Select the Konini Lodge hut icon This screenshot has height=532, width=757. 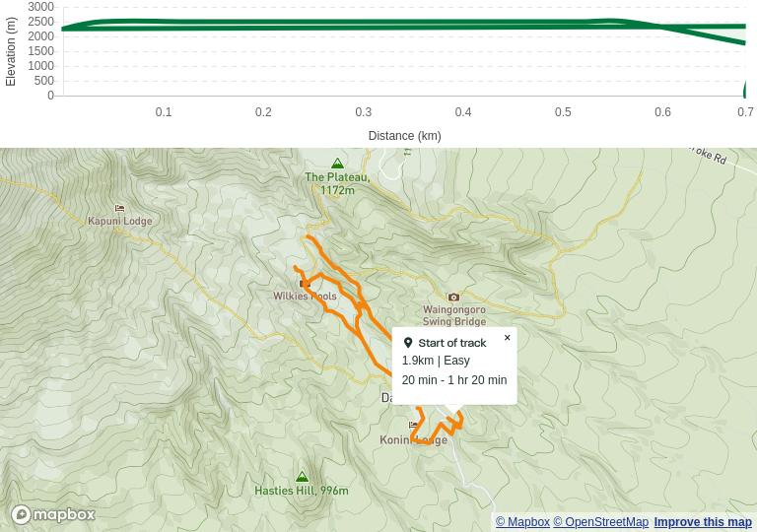[413, 426]
